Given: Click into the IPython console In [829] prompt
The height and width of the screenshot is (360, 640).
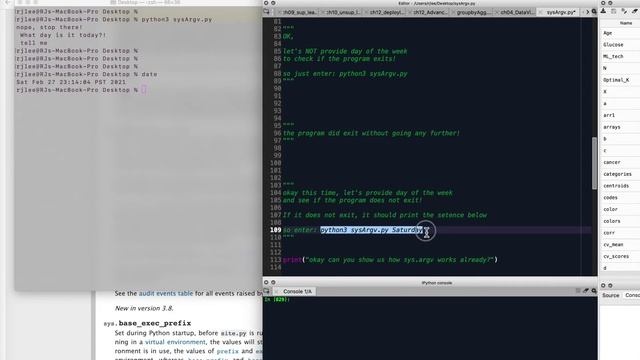Looking at the screenshot, I should click(277, 300).
